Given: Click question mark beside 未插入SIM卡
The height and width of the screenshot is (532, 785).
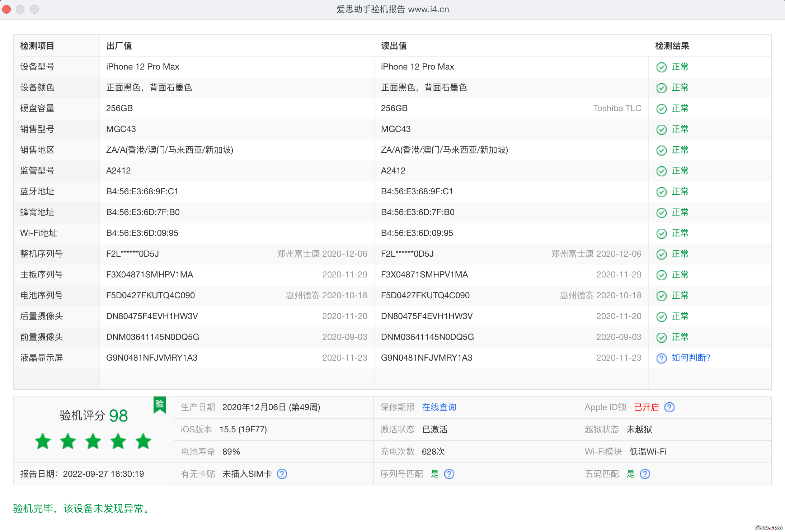Looking at the screenshot, I should pos(282,474).
